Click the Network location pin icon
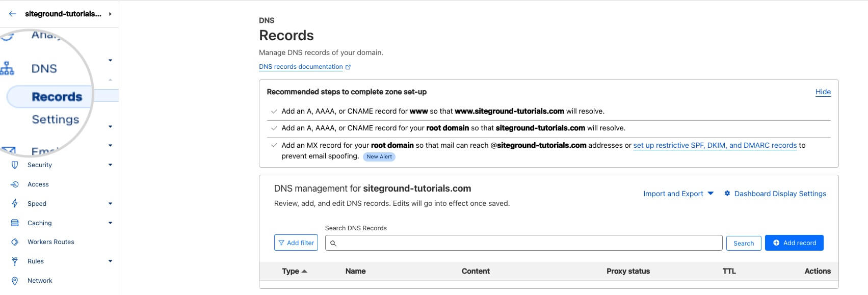 [15, 281]
